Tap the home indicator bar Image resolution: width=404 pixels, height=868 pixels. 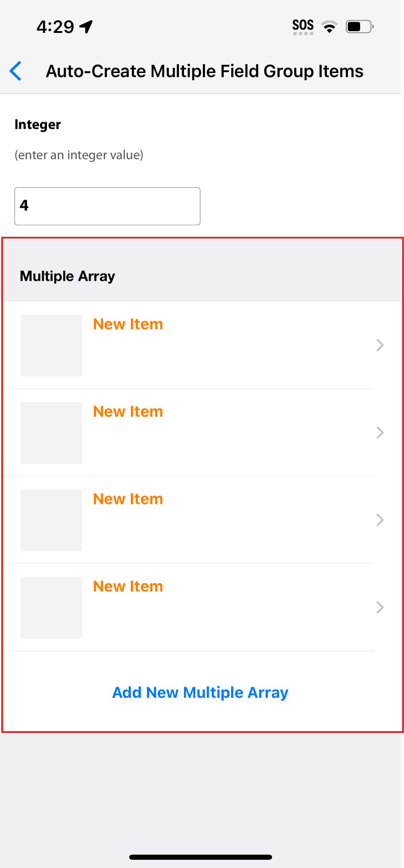[200, 857]
